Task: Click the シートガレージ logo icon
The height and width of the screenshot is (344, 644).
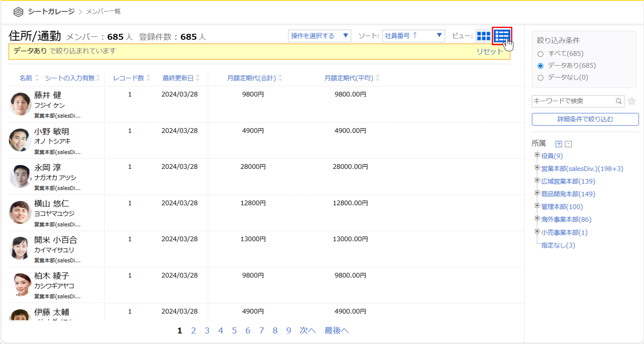Action: (18, 12)
